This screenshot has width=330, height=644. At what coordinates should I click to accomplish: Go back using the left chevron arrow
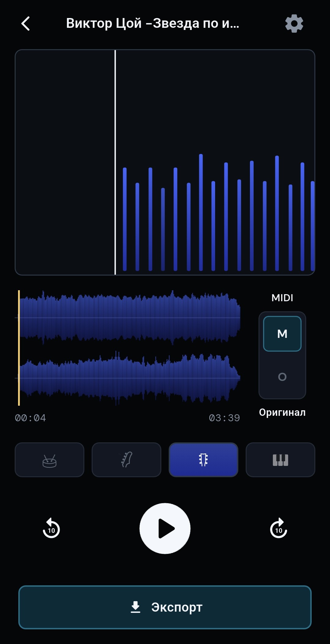(26, 24)
